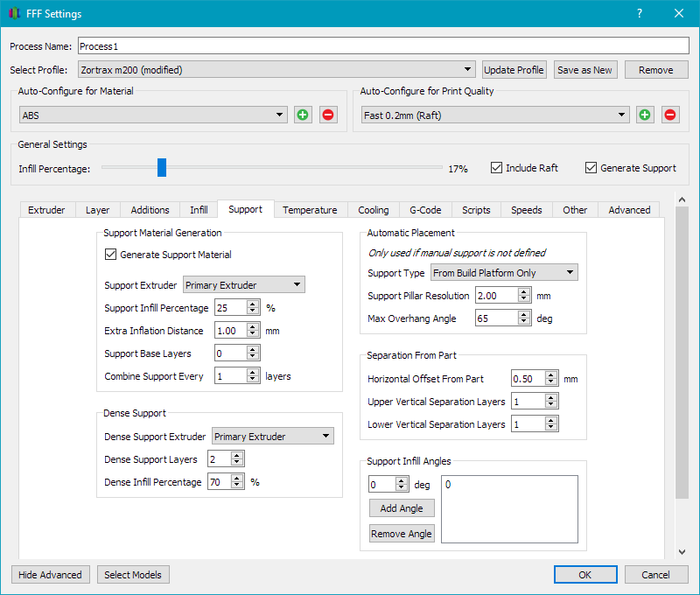Select the 0 entry in angles list
The width and height of the screenshot is (700, 595).
pyautogui.click(x=448, y=484)
